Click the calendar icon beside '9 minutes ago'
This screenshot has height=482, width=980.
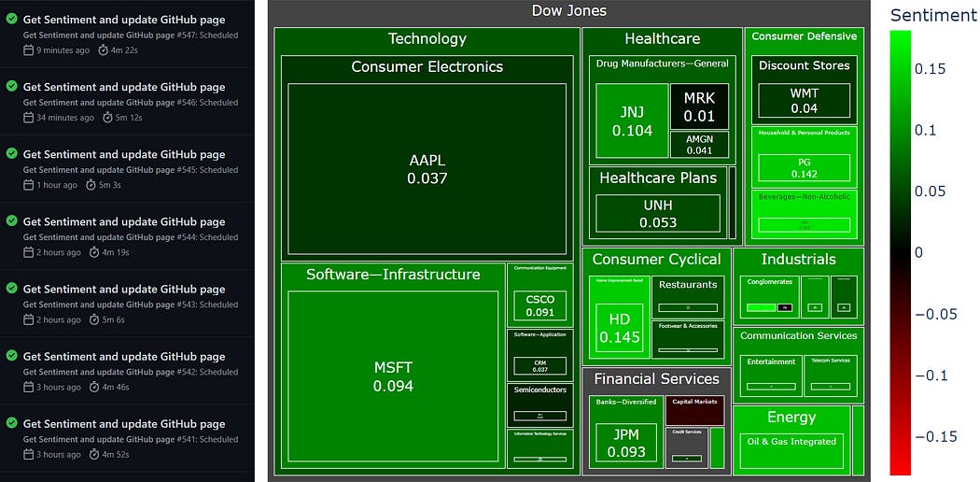pos(28,50)
